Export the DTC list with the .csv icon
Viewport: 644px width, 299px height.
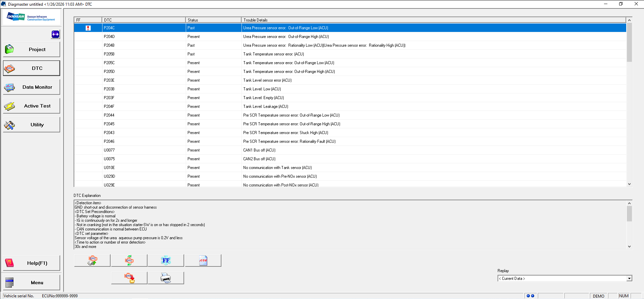pyautogui.click(x=203, y=260)
